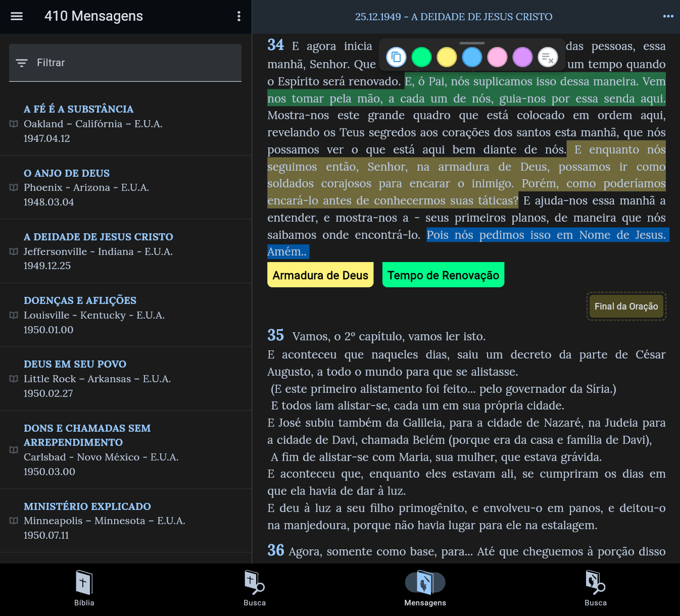Open the hamburger navigation menu
Image resolution: width=680 pixels, height=616 pixels.
point(17,16)
